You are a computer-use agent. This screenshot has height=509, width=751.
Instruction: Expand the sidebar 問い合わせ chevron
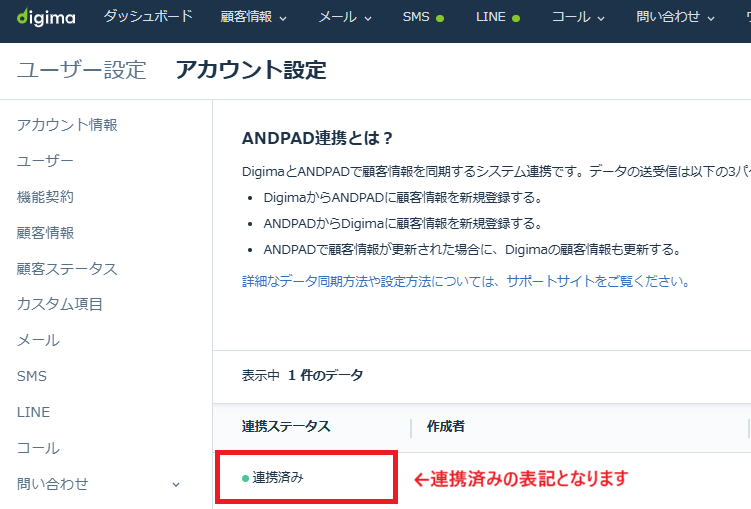click(x=176, y=485)
